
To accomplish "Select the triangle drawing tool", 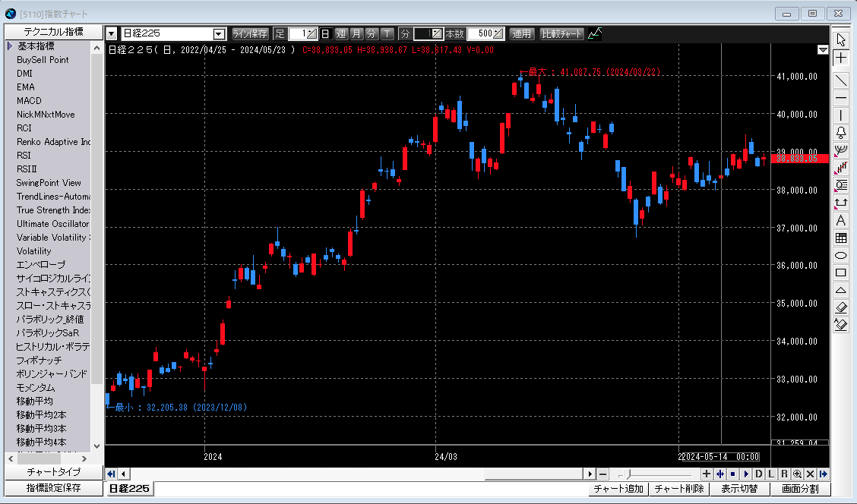I will [x=841, y=291].
